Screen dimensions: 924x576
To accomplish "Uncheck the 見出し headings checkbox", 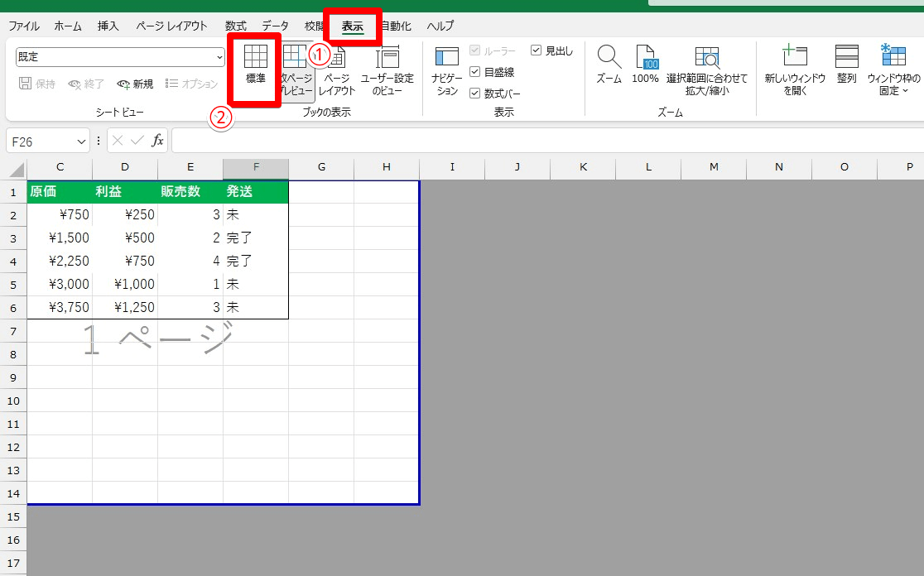I will tap(536, 50).
